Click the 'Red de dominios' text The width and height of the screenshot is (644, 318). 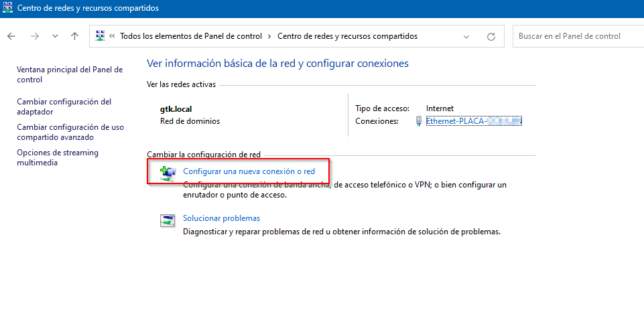(x=190, y=121)
